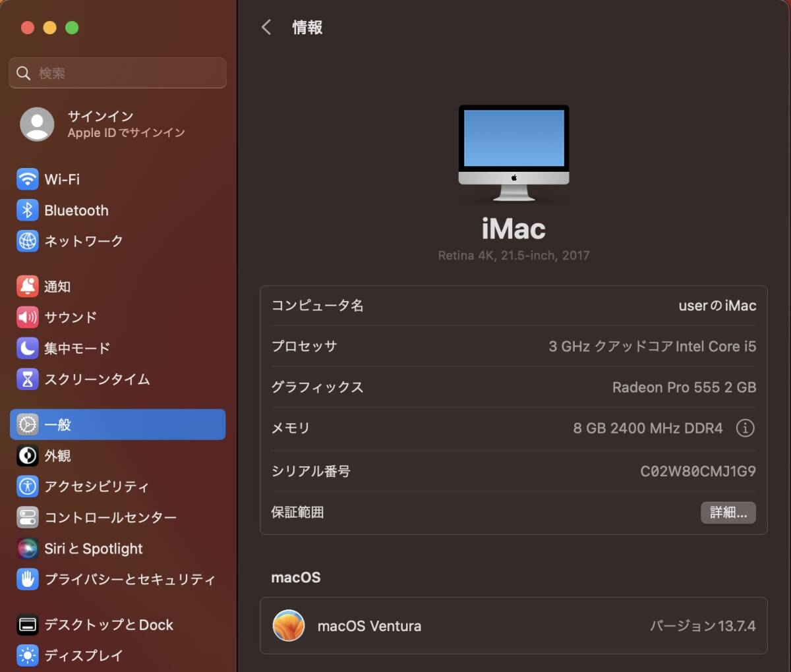Screen dimensions: 791x672
Task: Open プライバシーとセキュリティ settings
Action: coord(118,579)
